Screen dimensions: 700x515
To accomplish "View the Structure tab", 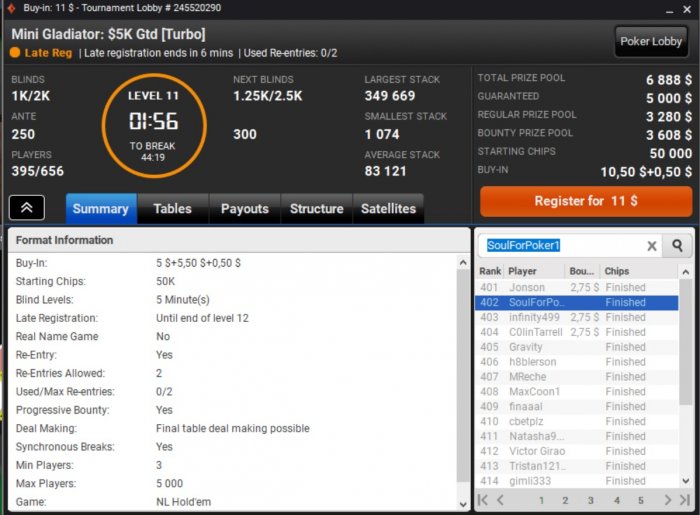I will [317, 208].
